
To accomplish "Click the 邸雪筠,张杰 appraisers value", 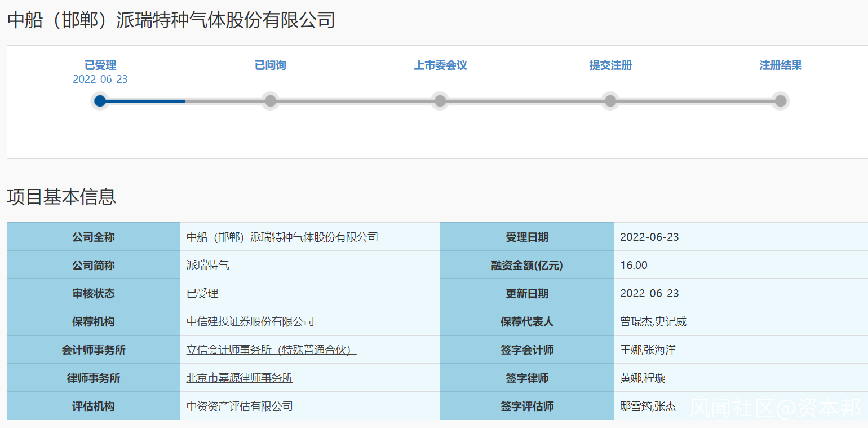I will 648,407.
